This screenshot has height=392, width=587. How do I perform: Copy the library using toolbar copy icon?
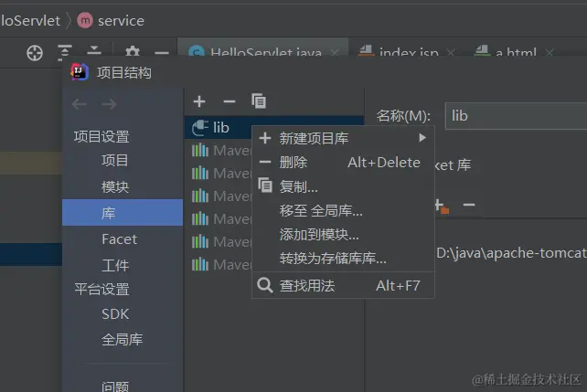pos(259,101)
